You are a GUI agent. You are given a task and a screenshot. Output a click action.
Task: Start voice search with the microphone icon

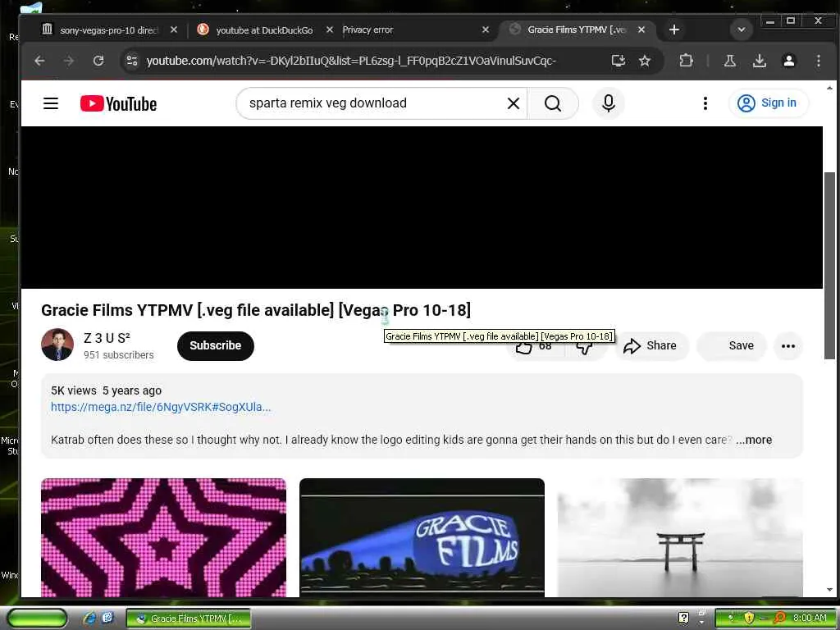click(x=609, y=103)
